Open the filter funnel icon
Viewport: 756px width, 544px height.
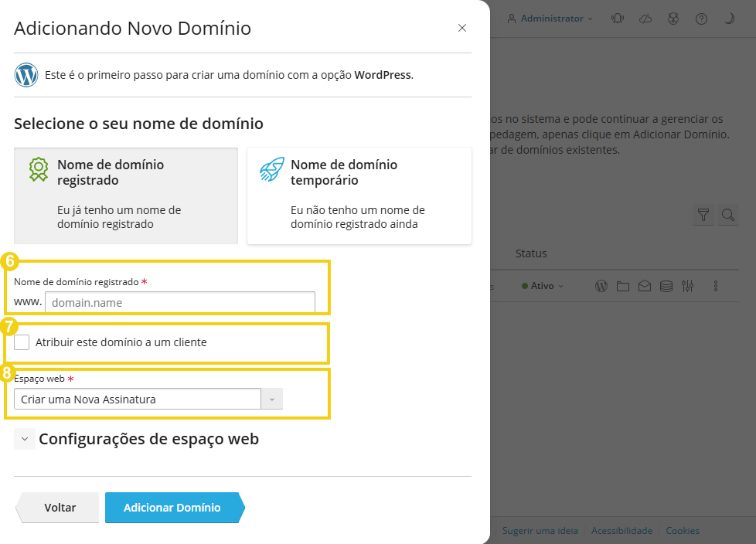click(703, 215)
